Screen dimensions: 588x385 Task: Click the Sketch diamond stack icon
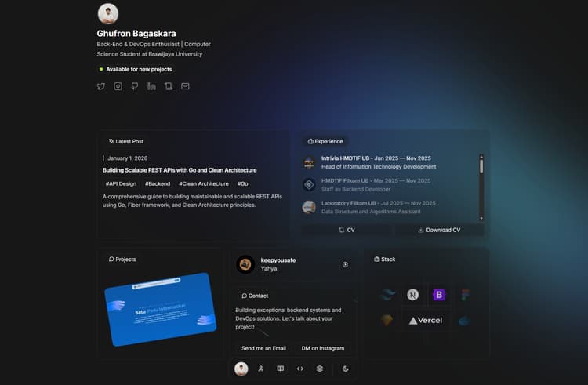pyautogui.click(x=387, y=320)
